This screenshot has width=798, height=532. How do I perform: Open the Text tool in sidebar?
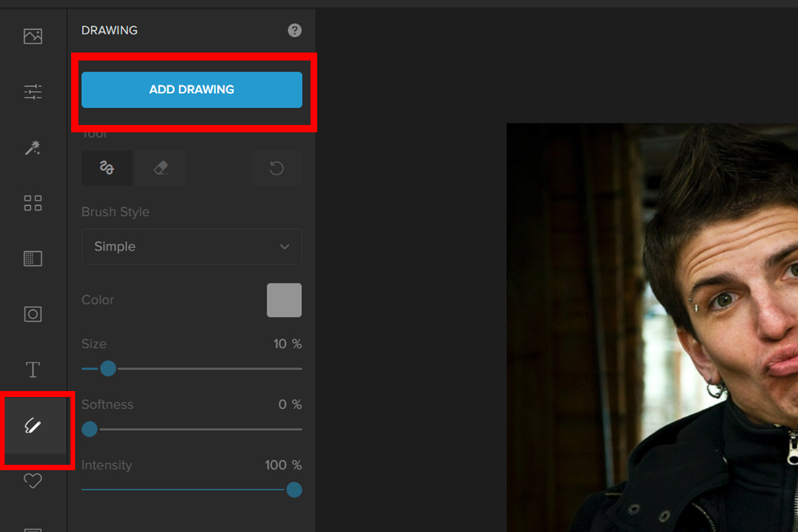(x=33, y=369)
